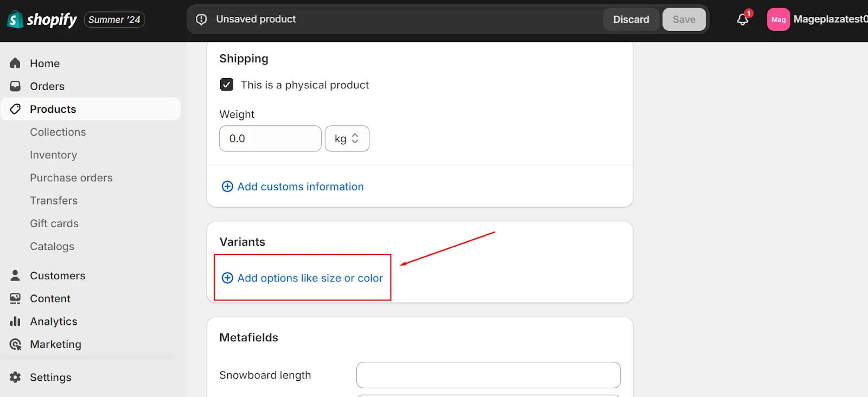Image resolution: width=868 pixels, height=397 pixels.
Task: Click the Analytics bar chart icon
Action: 15,321
